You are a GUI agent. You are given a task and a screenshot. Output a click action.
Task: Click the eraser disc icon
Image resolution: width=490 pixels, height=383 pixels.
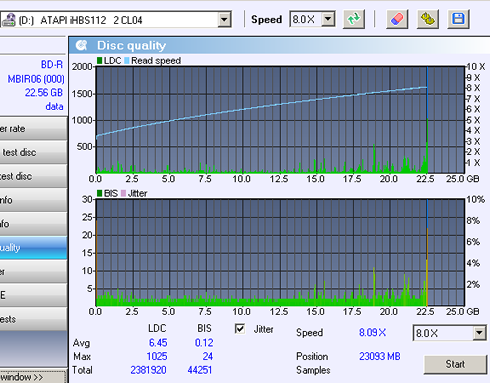coord(397,19)
